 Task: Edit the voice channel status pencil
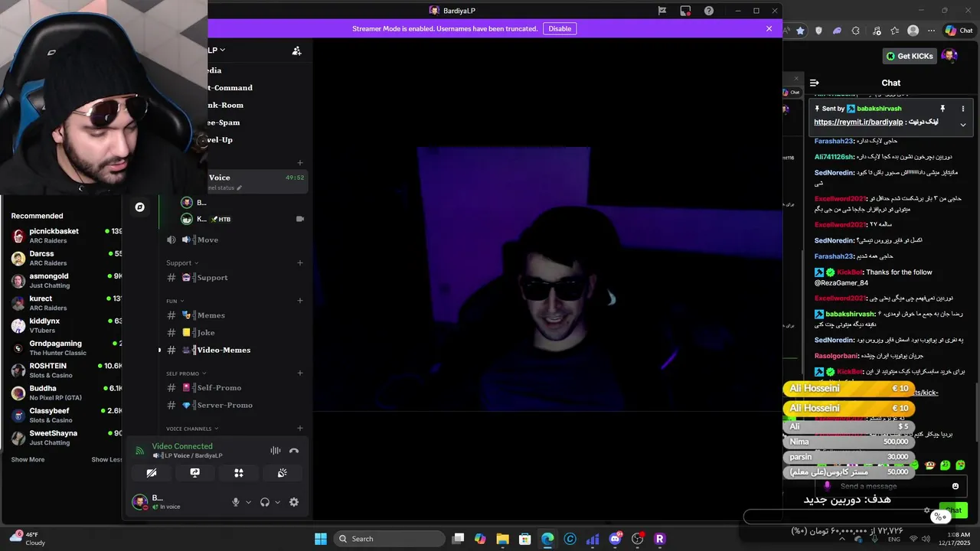click(239, 187)
